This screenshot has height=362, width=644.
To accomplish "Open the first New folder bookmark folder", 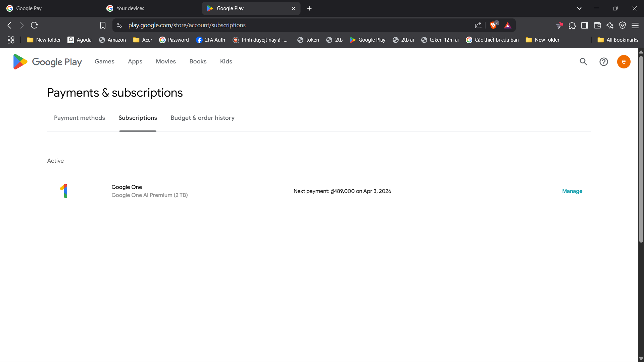I will [x=44, y=40].
